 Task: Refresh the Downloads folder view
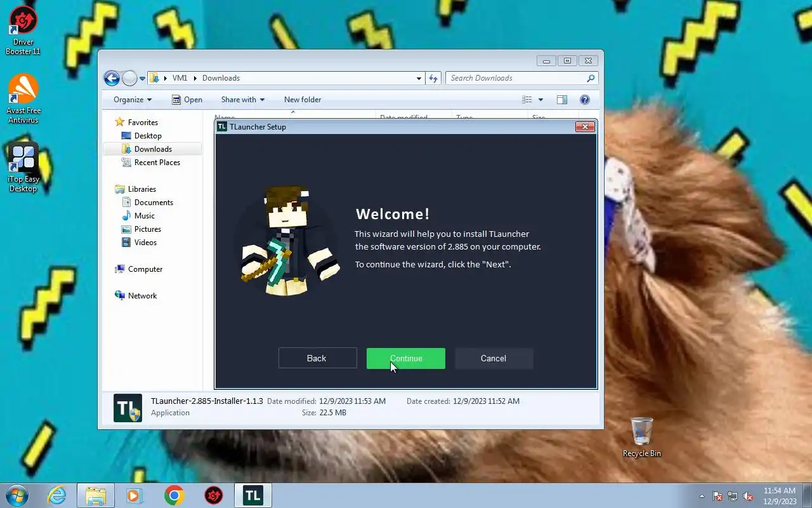coord(433,78)
